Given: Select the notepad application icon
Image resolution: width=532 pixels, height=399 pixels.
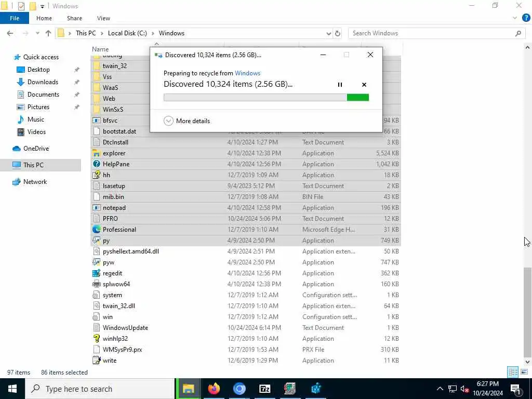Looking at the screenshot, I should (x=97, y=208).
